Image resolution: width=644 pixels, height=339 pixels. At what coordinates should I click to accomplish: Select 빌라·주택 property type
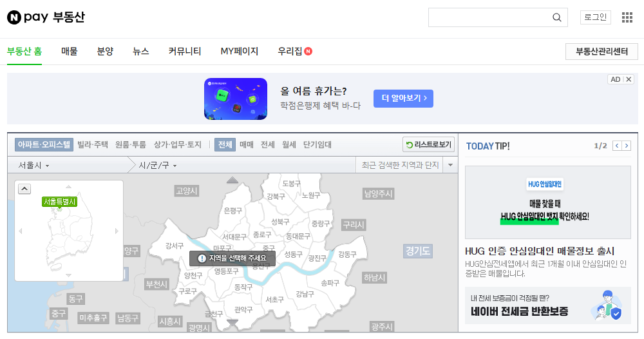(92, 144)
